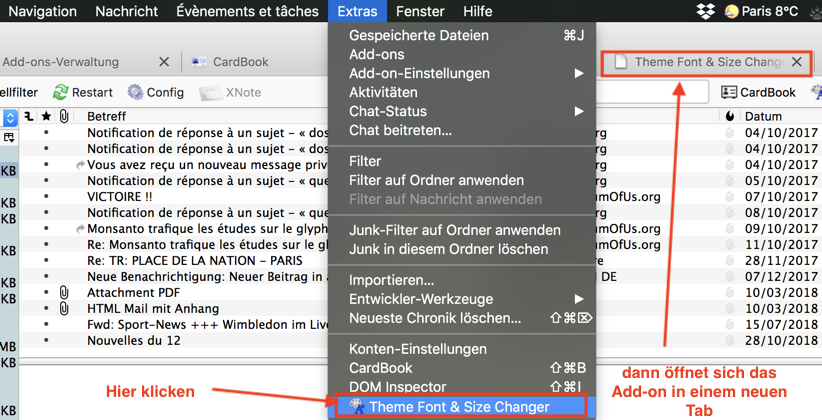Viewport: 822px width, 420px height.
Task: Sort by the star column header
Action: 46,117
